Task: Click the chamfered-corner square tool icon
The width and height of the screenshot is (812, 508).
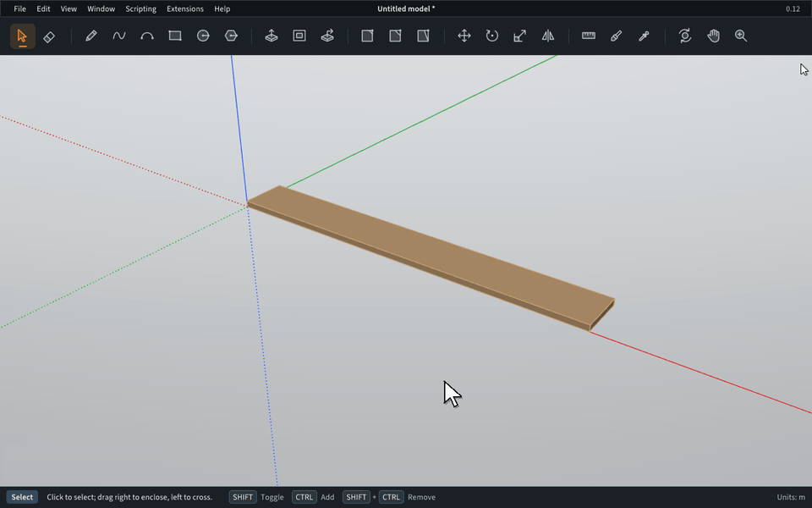Action: coord(395,36)
